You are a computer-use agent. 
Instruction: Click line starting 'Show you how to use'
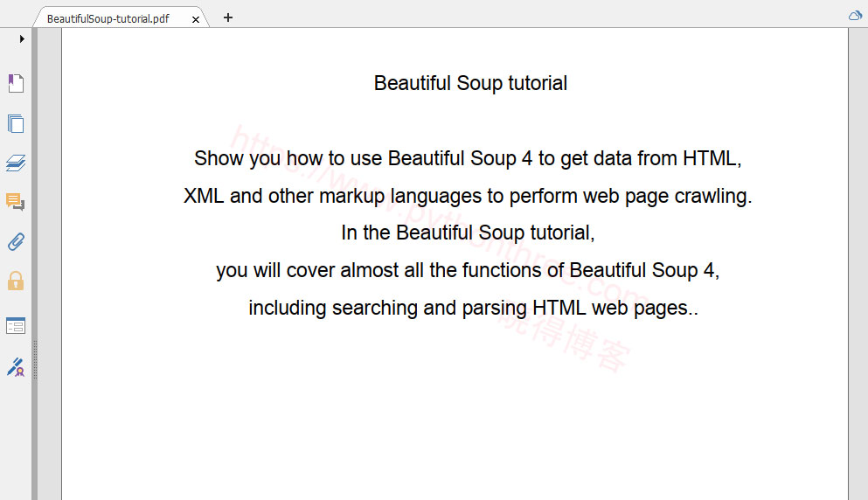coord(468,159)
